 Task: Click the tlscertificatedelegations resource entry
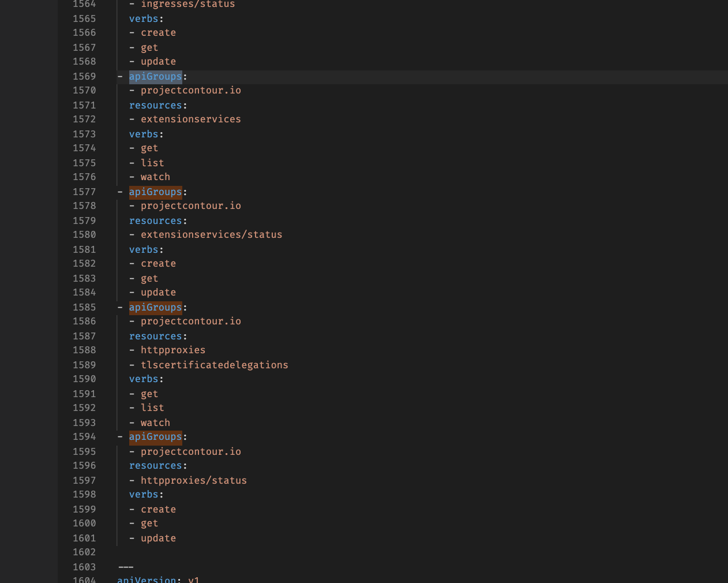[215, 365]
